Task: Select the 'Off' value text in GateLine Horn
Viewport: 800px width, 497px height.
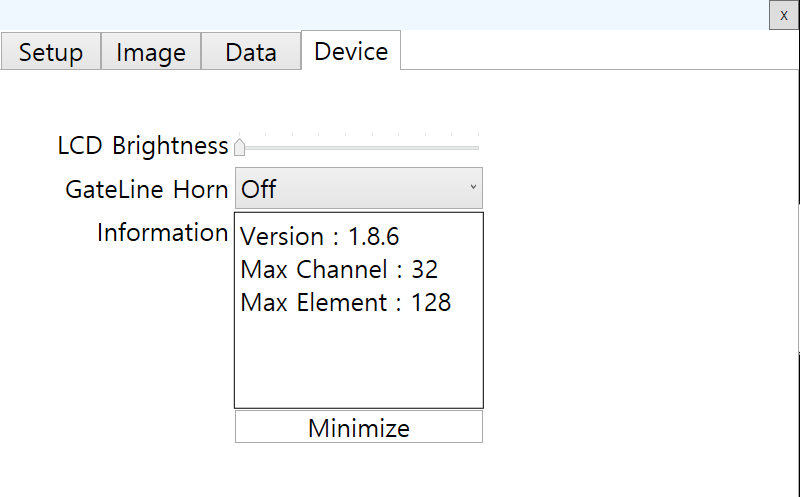Action: (x=259, y=189)
